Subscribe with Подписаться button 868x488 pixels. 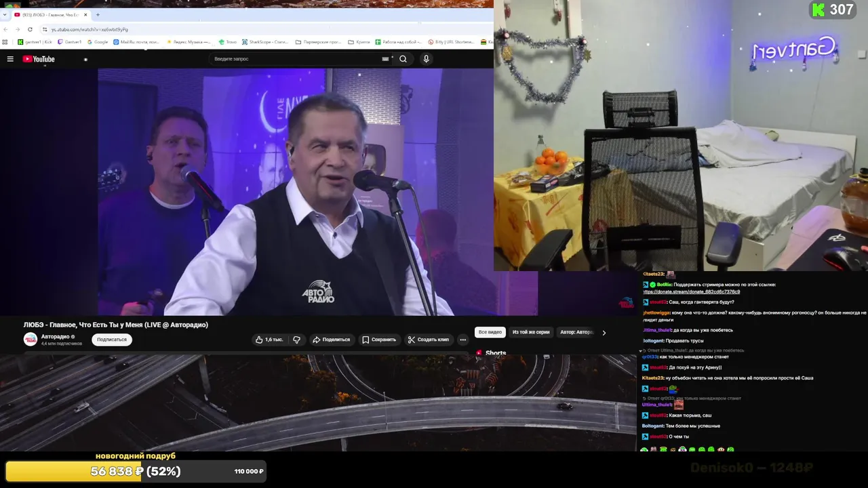click(112, 340)
